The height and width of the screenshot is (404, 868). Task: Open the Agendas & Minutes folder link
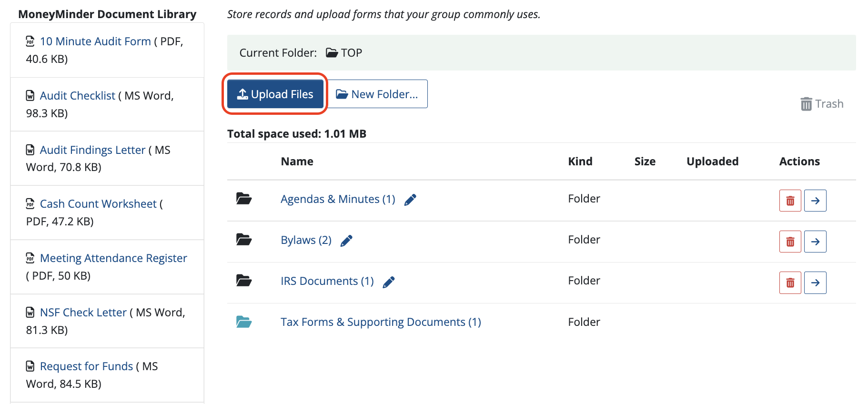(338, 199)
